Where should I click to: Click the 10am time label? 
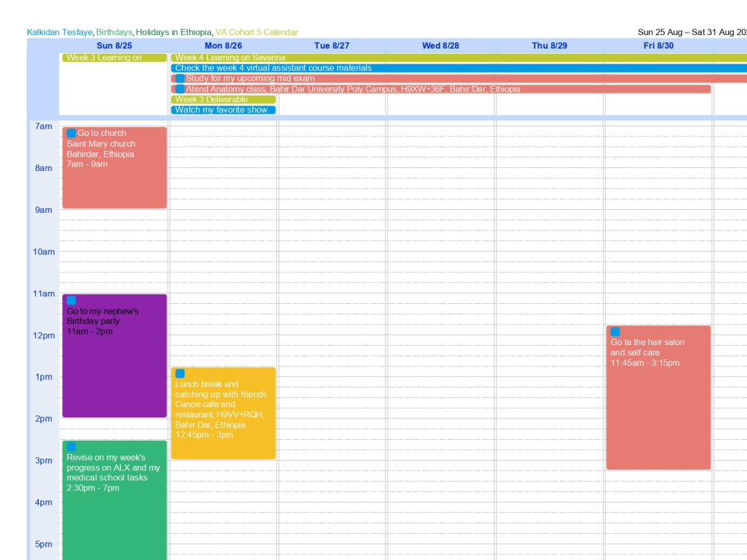point(43,252)
